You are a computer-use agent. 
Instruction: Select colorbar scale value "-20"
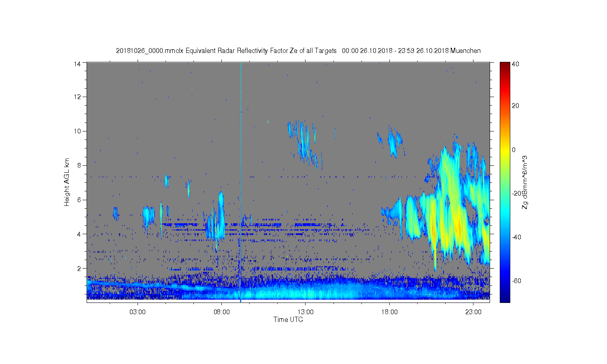[516, 193]
